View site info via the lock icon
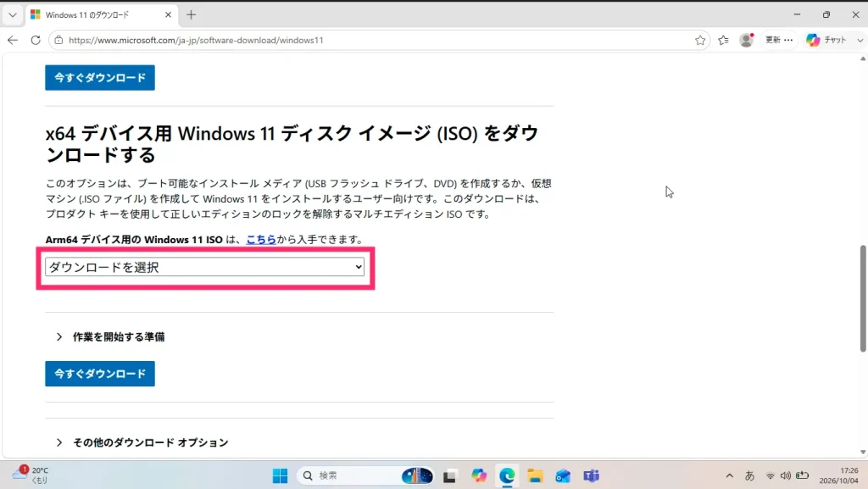Screen dimensions: 868x489 point(58,40)
